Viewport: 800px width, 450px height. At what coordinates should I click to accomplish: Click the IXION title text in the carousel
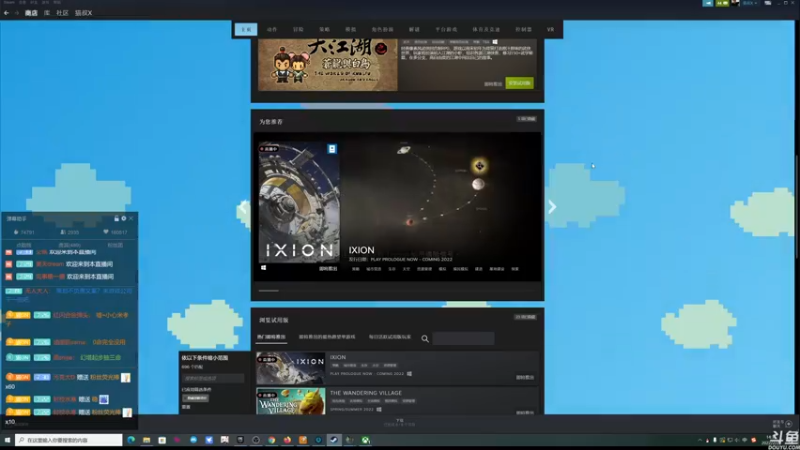pyautogui.click(x=361, y=250)
